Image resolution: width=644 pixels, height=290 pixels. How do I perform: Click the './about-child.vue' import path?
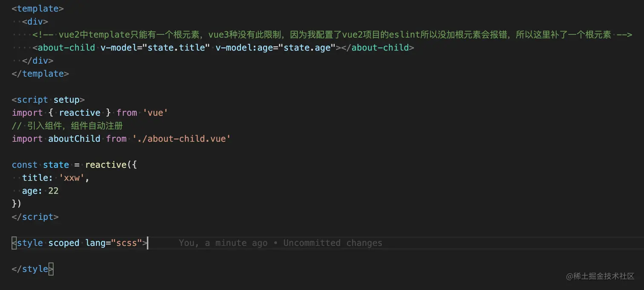pyautogui.click(x=181, y=139)
